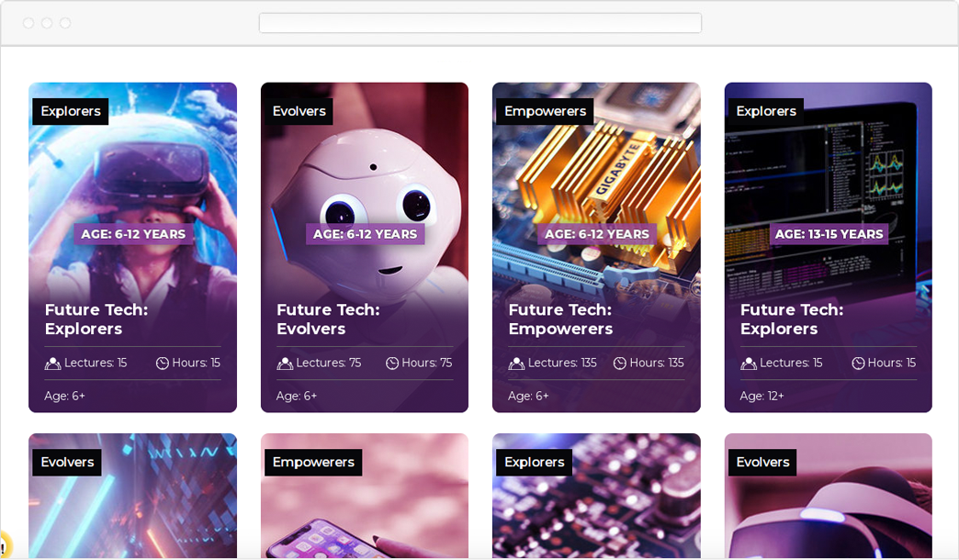Click the Evolvers tag on the neon lights card
This screenshot has width=959, height=560.
point(67,462)
